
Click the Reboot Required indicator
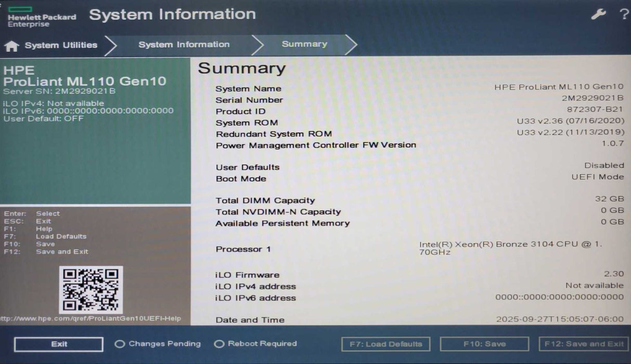(255, 344)
